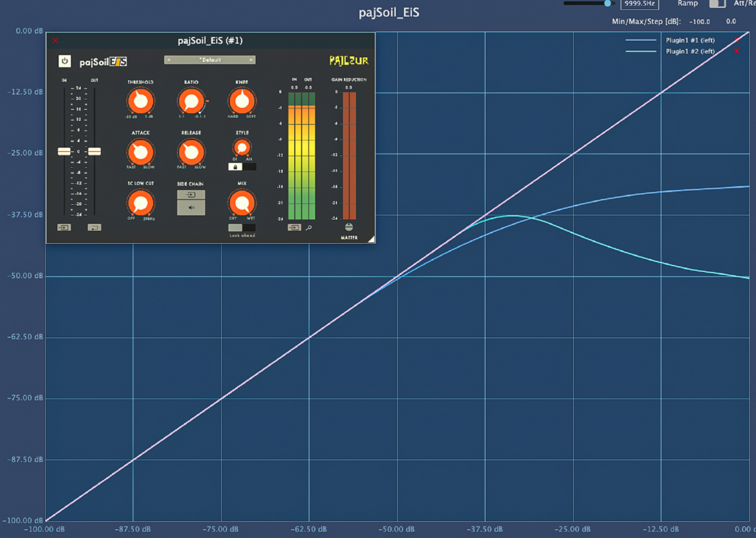This screenshot has height=538, width=756.
Task: Click the 0.0 maximum dB value
Action: click(731, 21)
